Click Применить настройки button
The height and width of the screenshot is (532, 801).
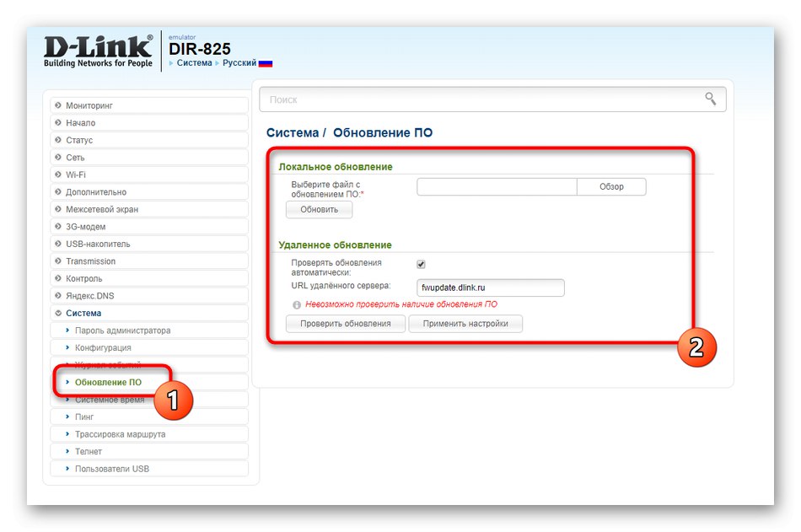[465, 324]
